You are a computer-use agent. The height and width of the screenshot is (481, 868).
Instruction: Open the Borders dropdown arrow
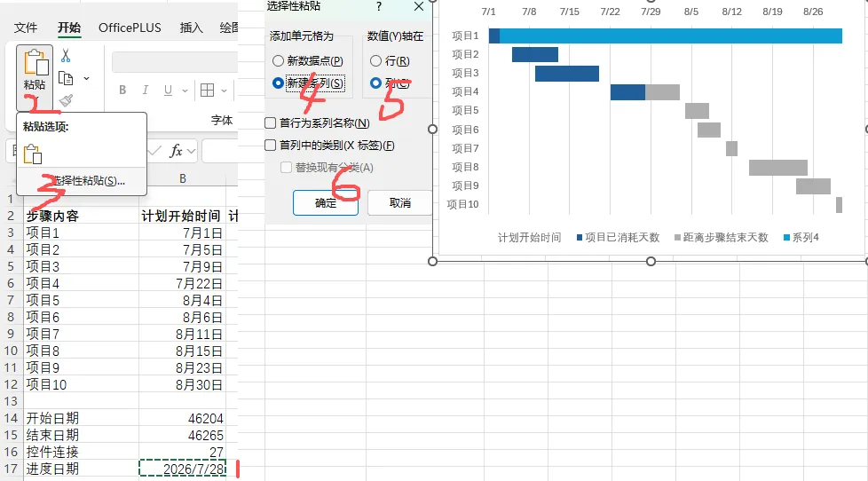pyautogui.click(x=224, y=91)
